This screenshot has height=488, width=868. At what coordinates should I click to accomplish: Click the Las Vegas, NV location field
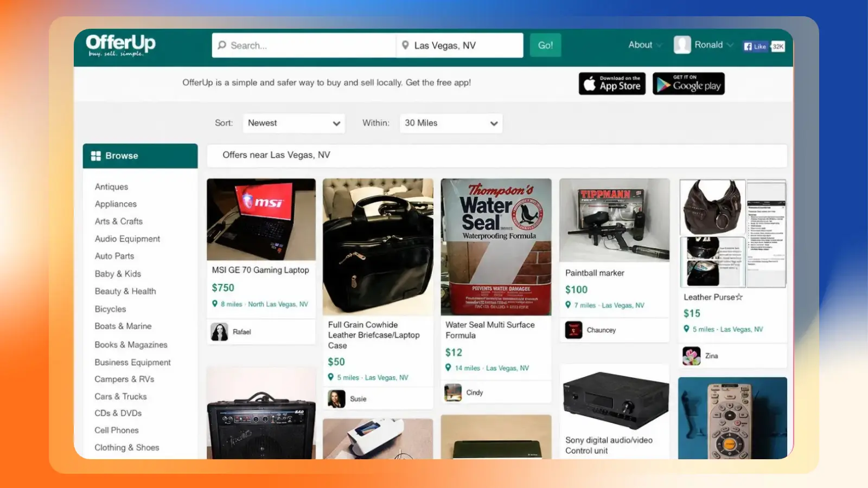tap(459, 45)
